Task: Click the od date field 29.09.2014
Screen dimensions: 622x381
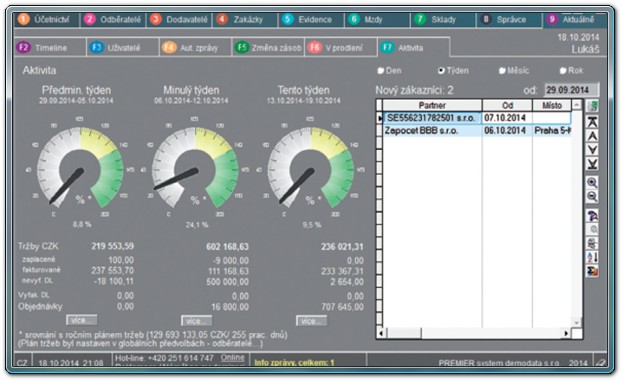Action: pos(571,90)
